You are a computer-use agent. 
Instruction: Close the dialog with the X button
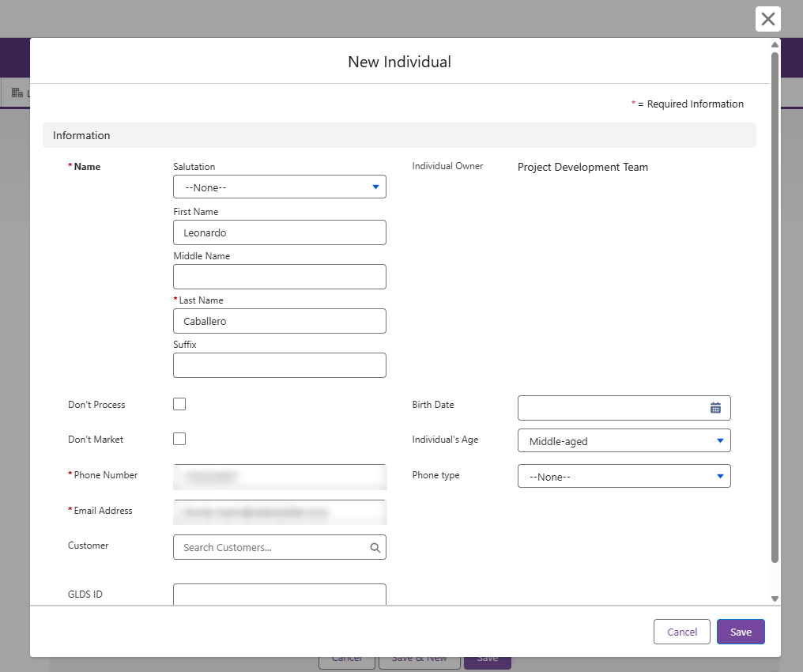click(x=767, y=19)
